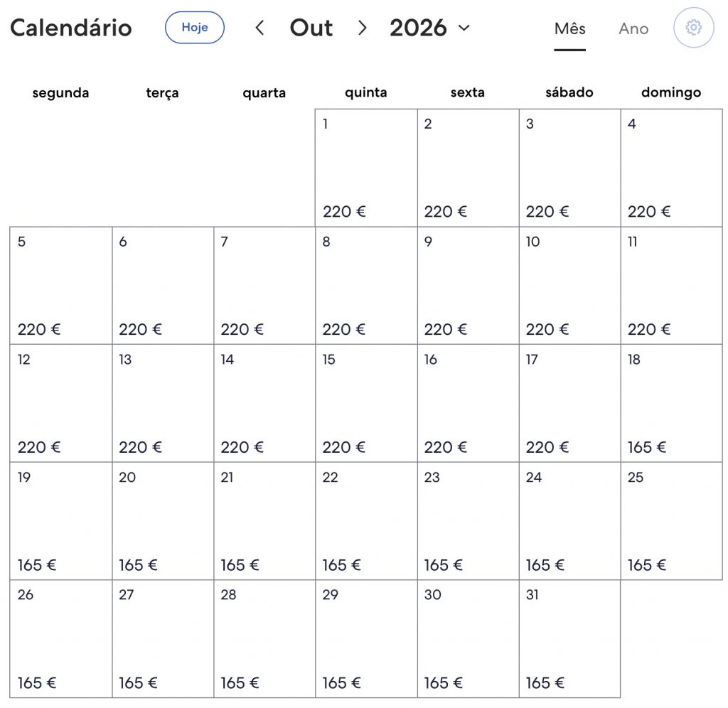This screenshot has width=728, height=708.
Task: Select day 18 priced 165 €
Action: click(671, 403)
